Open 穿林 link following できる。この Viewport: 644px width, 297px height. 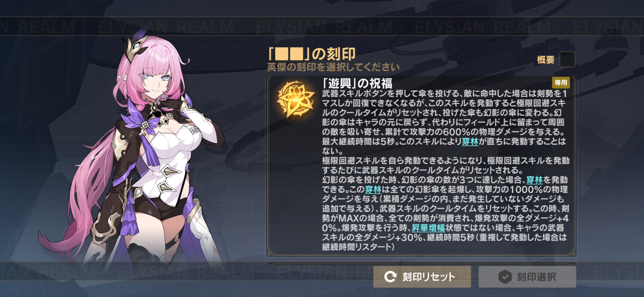click(373, 190)
